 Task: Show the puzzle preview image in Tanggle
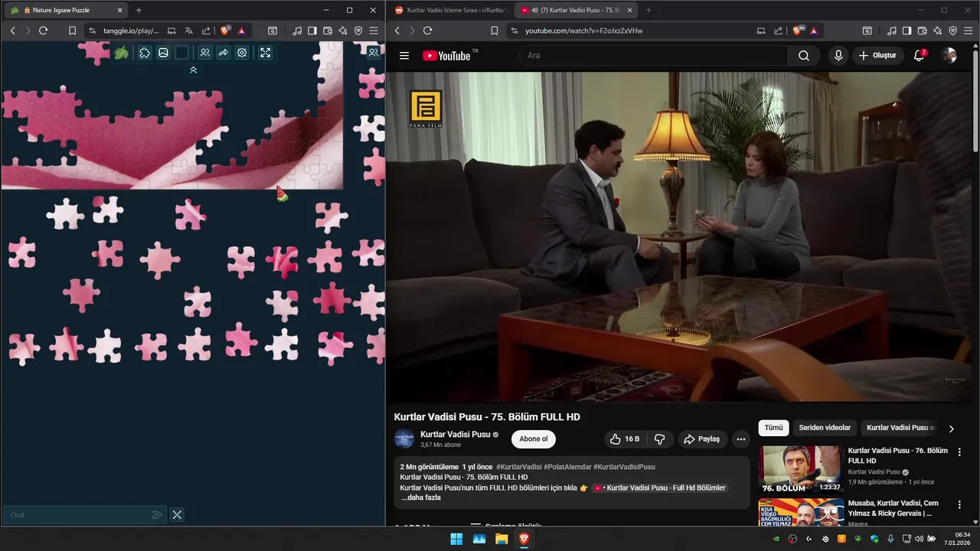(163, 53)
